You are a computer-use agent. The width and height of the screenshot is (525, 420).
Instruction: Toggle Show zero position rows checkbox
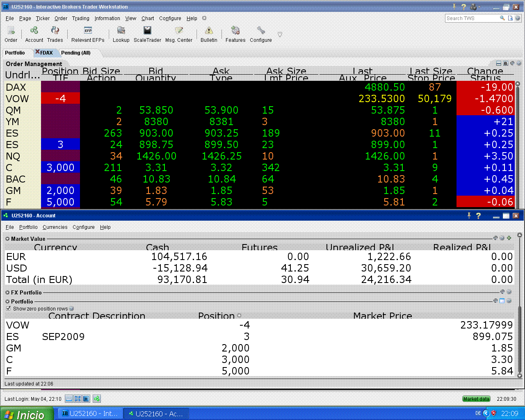tap(9, 308)
